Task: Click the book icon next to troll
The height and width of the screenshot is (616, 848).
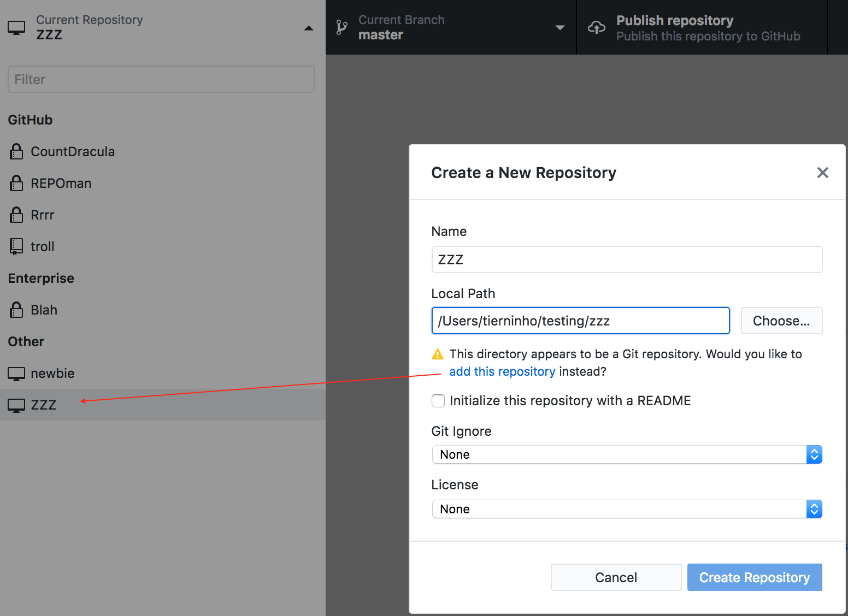Action: [x=16, y=246]
